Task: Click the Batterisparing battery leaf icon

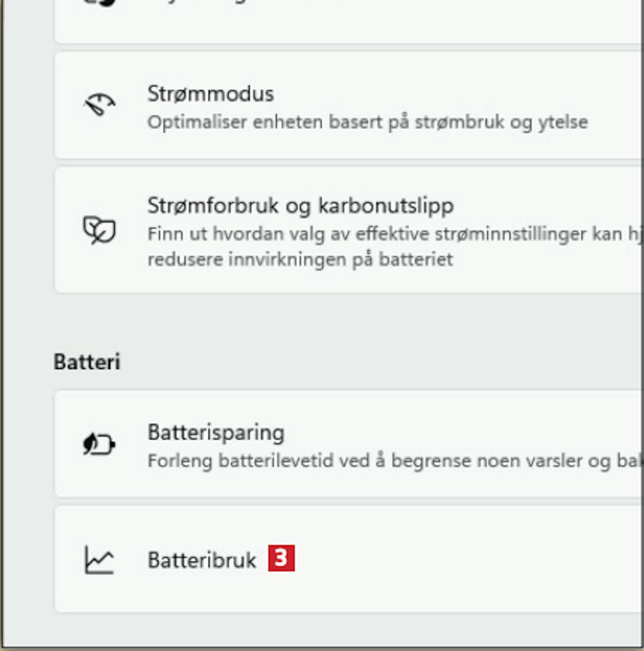Action: (x=99, y=444)
